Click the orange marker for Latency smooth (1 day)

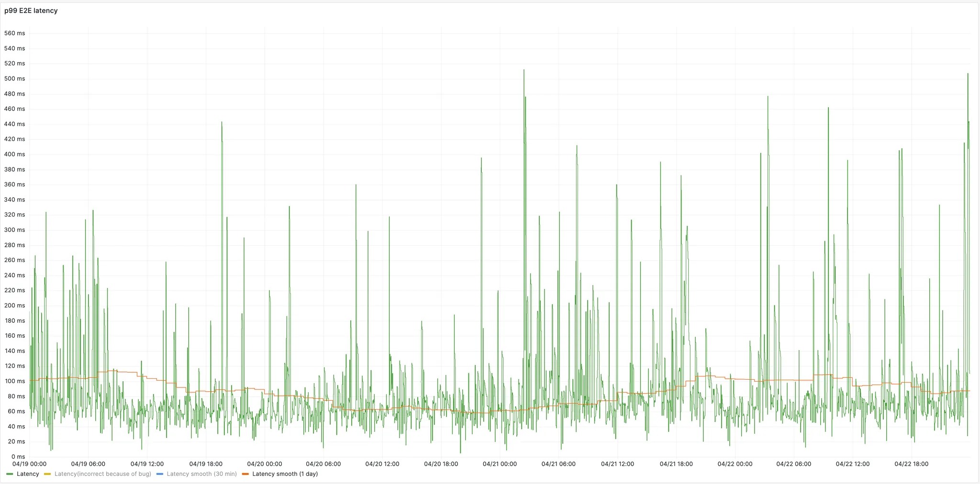point(245,474)
